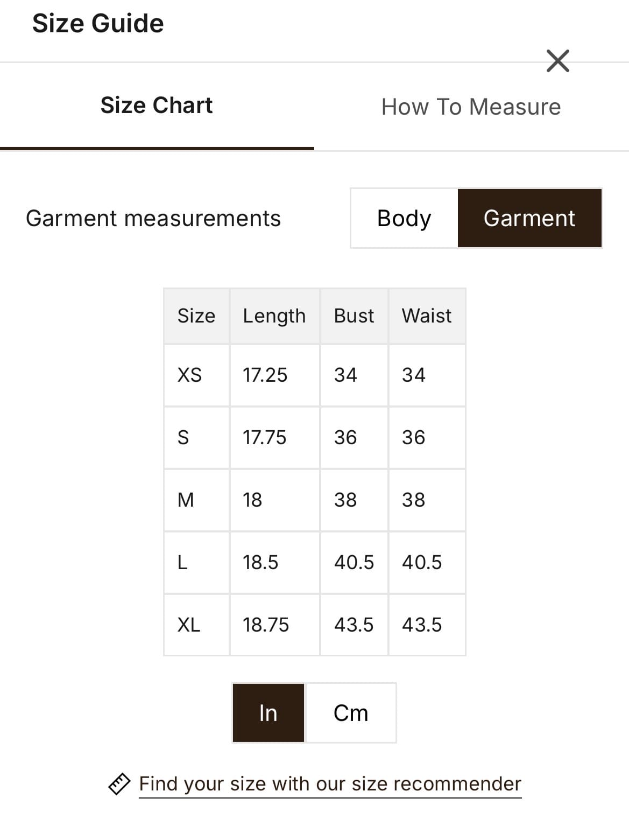Switch to the How To Measure tab
The height and width of the screenshot is (840, 629).
pyautogui.click(x=471, y=107)
